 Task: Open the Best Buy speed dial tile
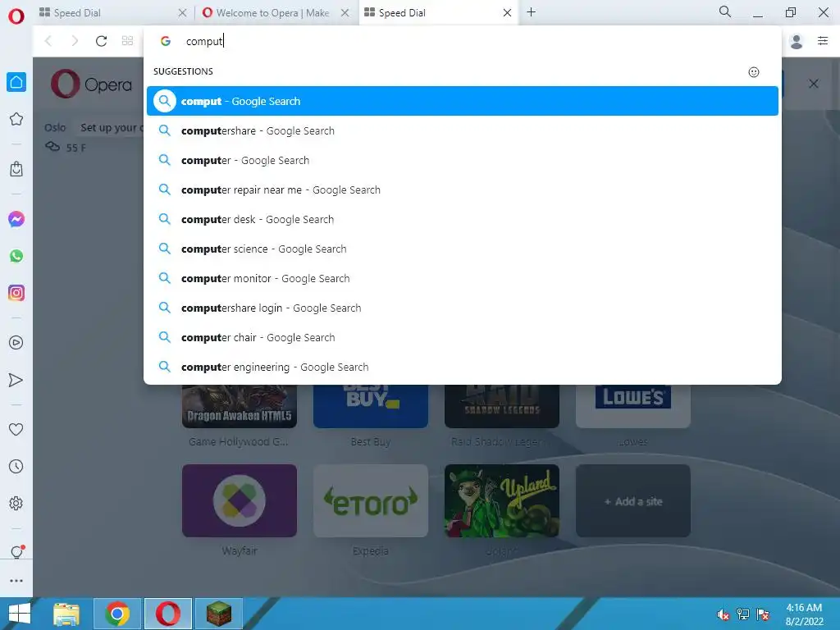tap(371, 406)
